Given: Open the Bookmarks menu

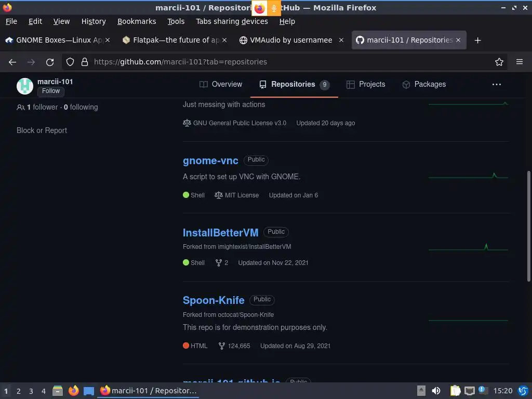Looking at the screenshot, I should pos(137,21).
